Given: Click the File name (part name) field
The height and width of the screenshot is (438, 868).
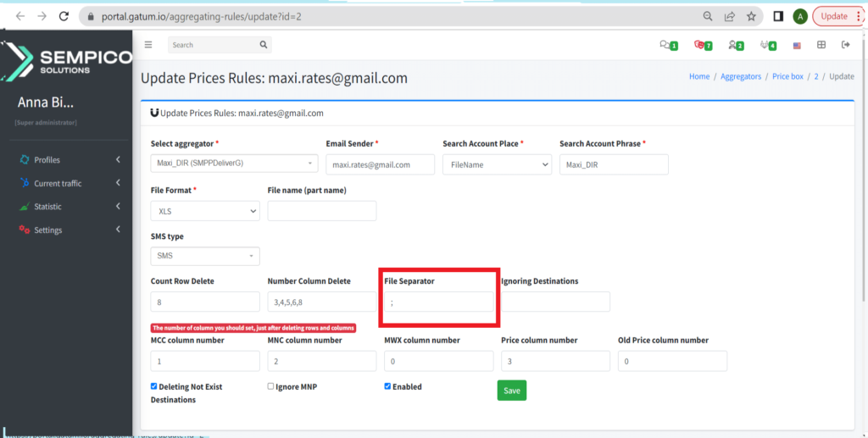Looking at the screenshot, I should (321, 211).
